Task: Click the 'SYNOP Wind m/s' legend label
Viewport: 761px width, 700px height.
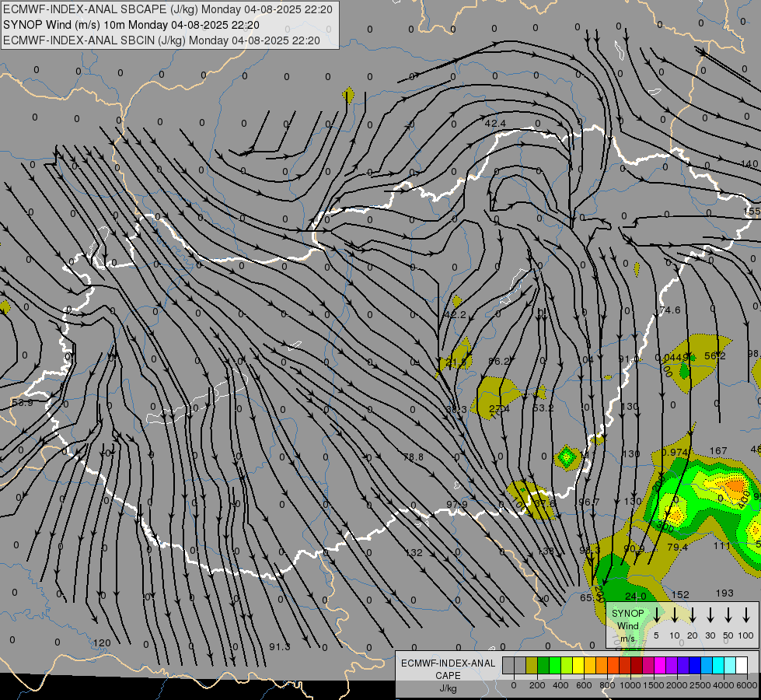Action: click(x=627, y=625)
